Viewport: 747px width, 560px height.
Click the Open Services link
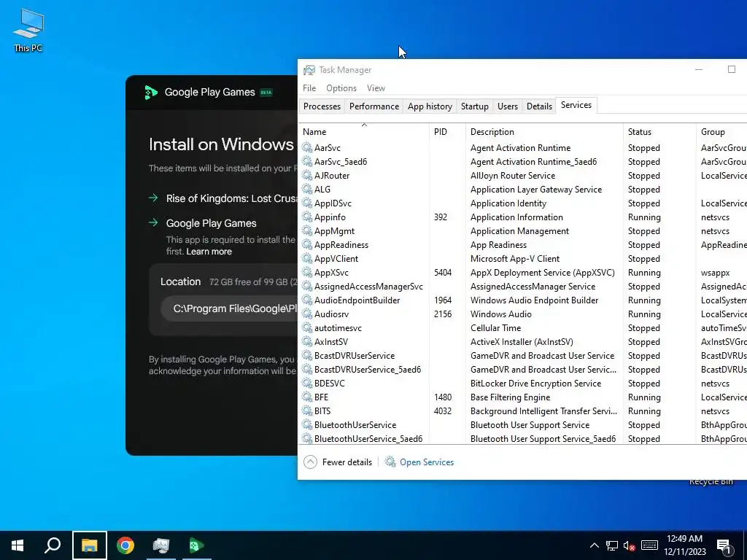click(426, 462)
